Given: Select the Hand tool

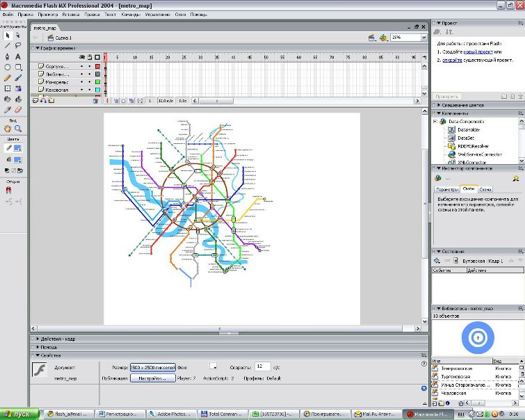Looking at the screenshot, I should 8,129.
